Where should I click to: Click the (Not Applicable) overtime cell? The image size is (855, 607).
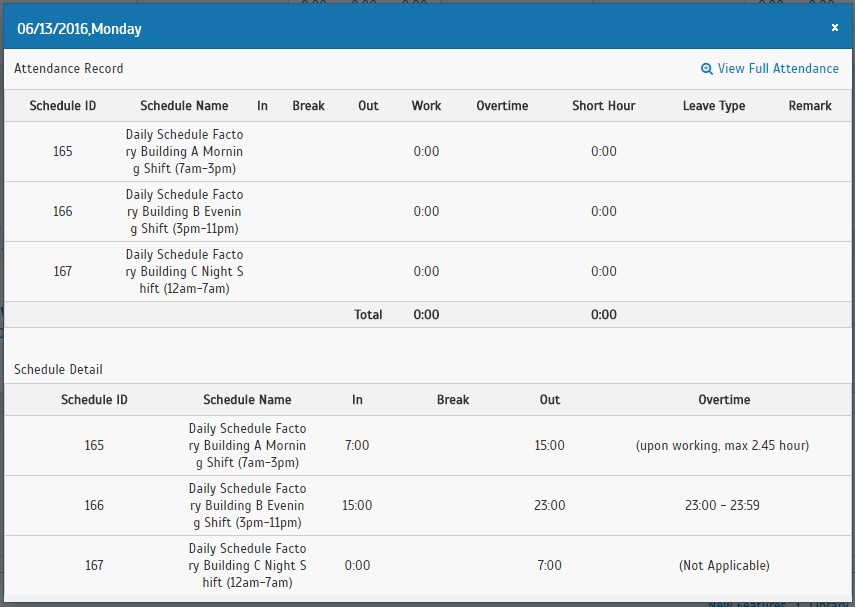(x=724, y=565)
